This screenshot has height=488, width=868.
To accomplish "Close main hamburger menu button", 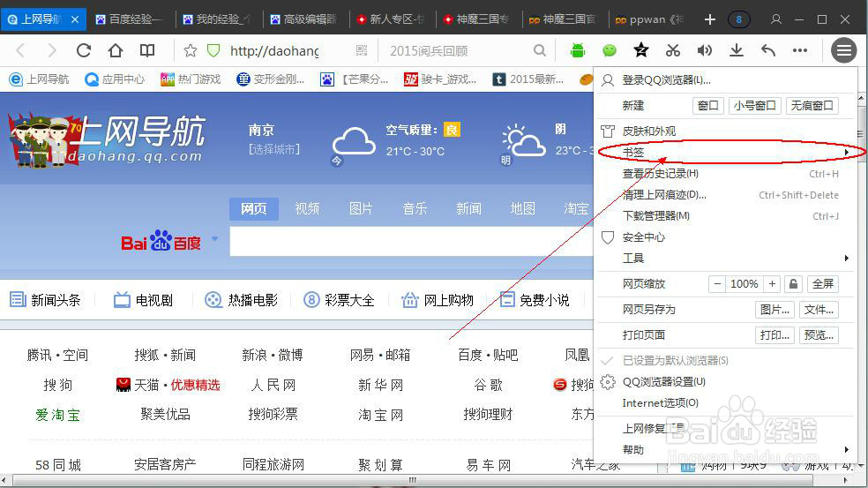I will (843, 51).
